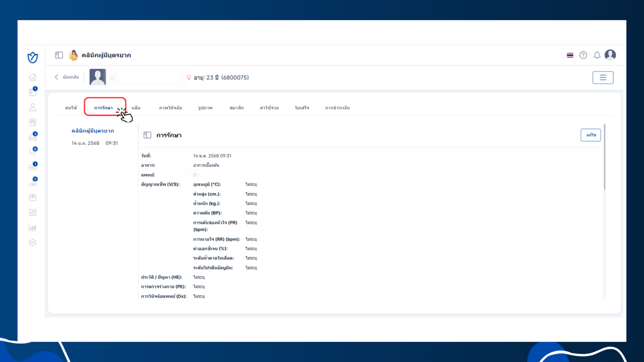
Task: Click the การหายใจ (RR) (bpm) label
Action: (217, 239)
